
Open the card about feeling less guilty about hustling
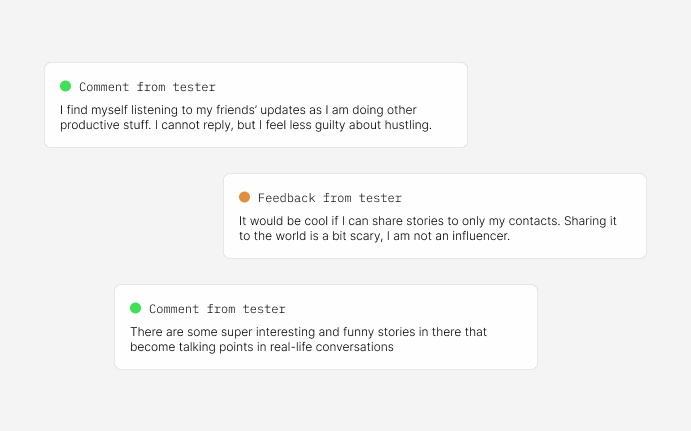256,105
